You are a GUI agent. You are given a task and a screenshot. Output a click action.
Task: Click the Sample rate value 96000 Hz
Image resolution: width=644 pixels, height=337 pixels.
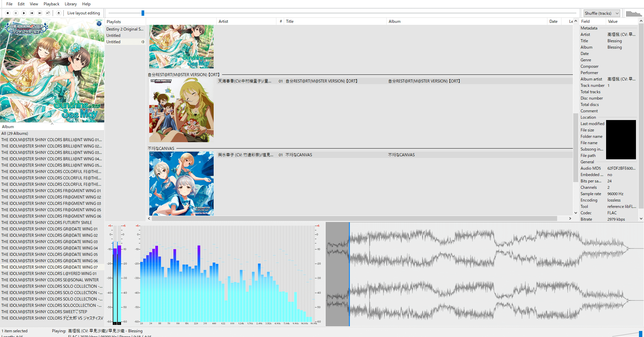tap(615, 194)
